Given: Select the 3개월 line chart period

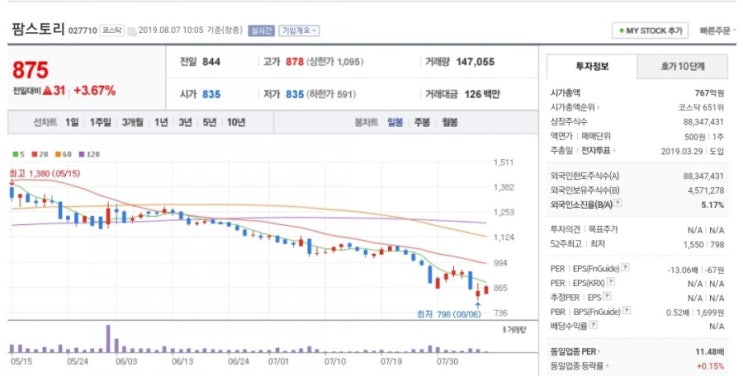Looking at the screenshot, I should 132,122.
